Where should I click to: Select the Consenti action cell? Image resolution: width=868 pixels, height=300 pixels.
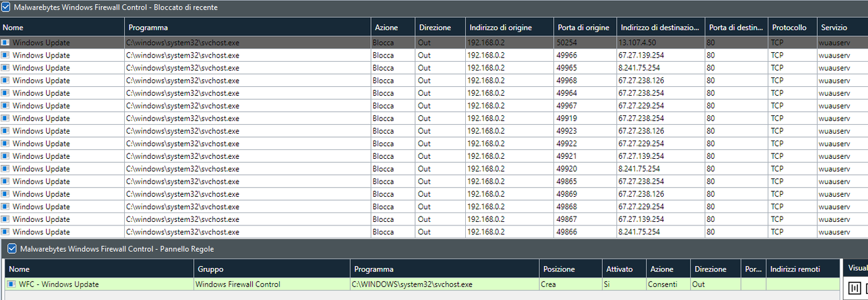pyautogui.click(x=668, y=284)
